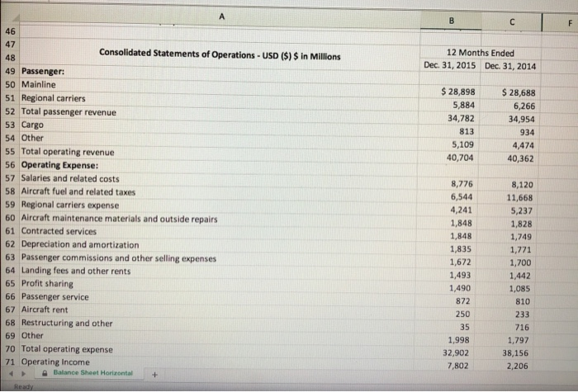This screenshot has width=578, height=392.
Task: Select Total passenger revenue value 34,782
Action: (x=461, y=118)
